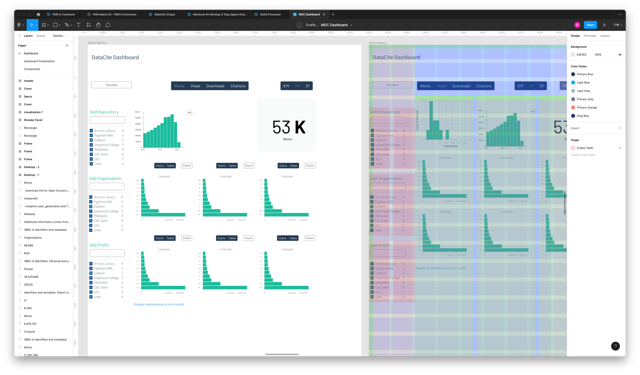Toggle background visibility eye icon
The width and height of the screenshot is (640, 375).
620,54
